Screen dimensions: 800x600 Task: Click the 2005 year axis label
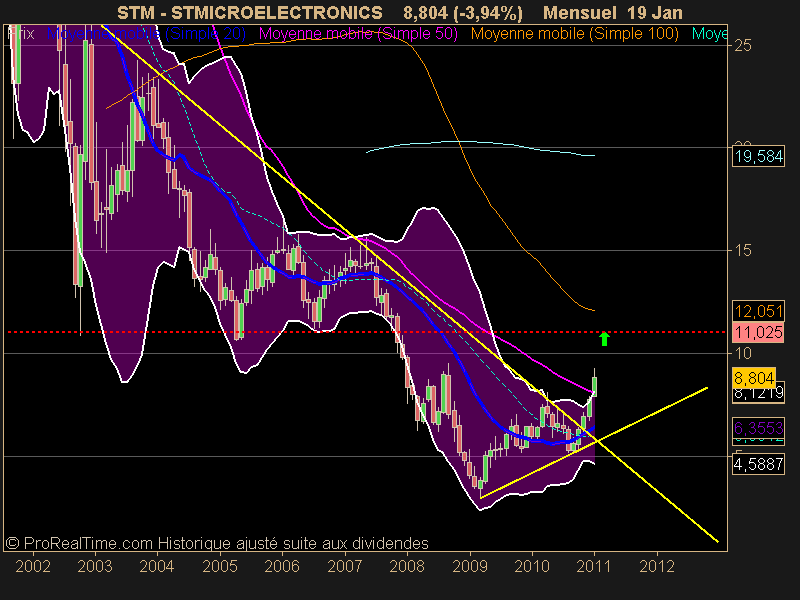tap(220, 566)
